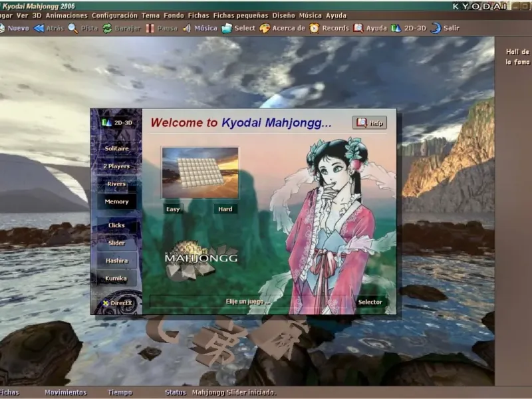The image size is (532, 399).
Task: Pick Easy difficulty
Action: 173,209
